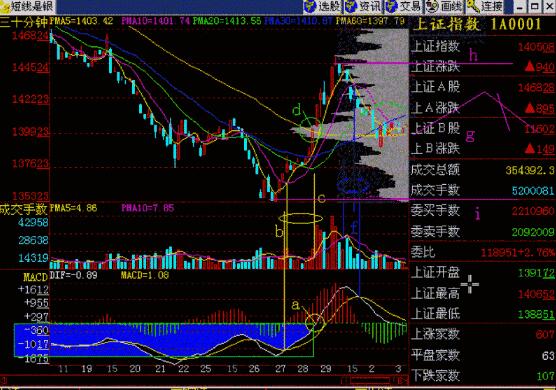Open the MACD indicator label
Screen dimensions: 556x390
[35, 277]
